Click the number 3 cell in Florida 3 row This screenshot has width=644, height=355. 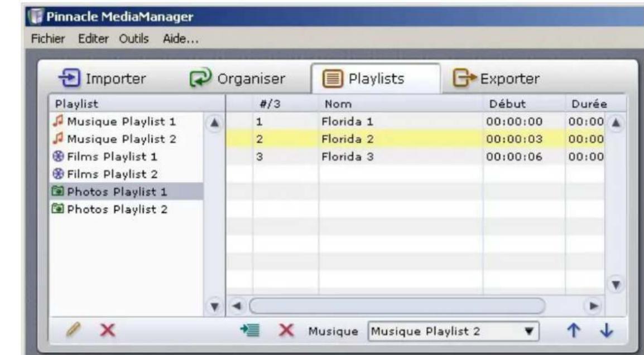click(259, 157)
